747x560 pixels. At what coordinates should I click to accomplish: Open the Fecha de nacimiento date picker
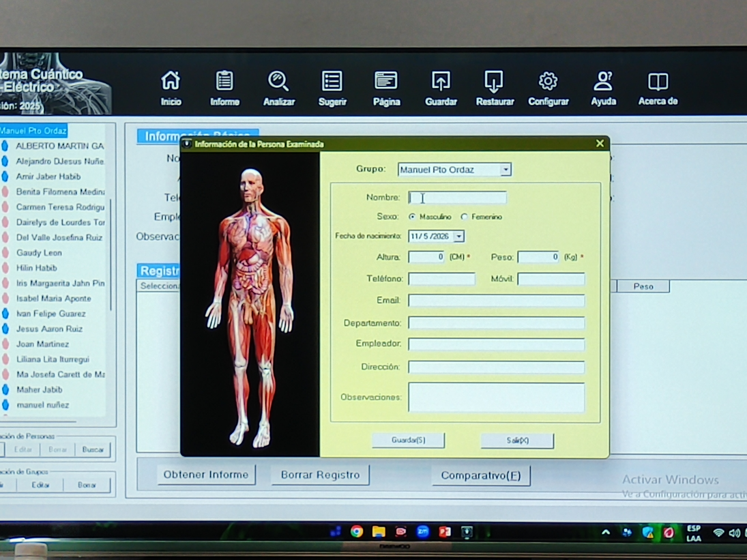pos(459,236)
